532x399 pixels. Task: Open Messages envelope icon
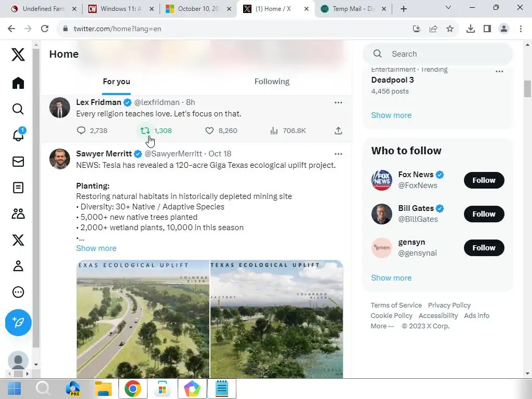[18, 162]
